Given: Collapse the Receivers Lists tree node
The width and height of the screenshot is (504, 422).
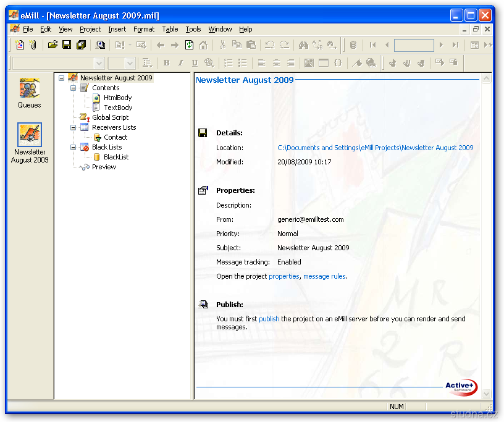Looking at the screenshot, I should pyautogui.click(x=73, y=127).
